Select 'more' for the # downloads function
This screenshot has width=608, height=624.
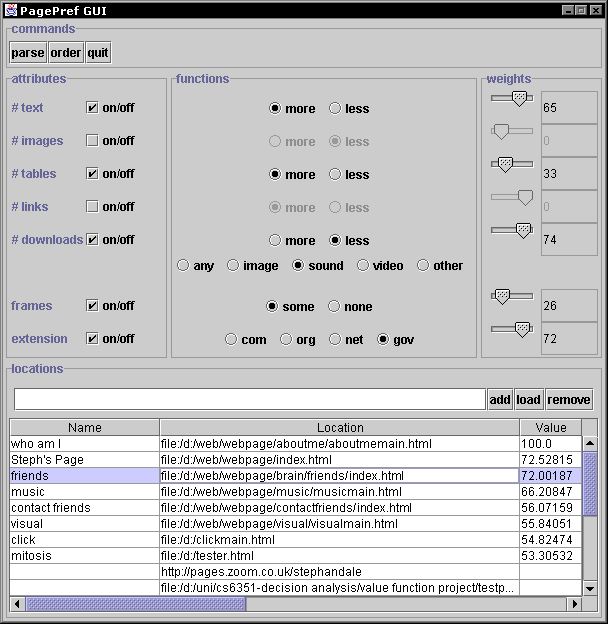click(275, 240)
